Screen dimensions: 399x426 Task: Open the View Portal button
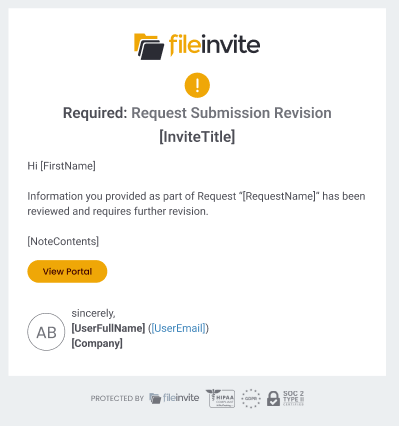coord(67,271)
